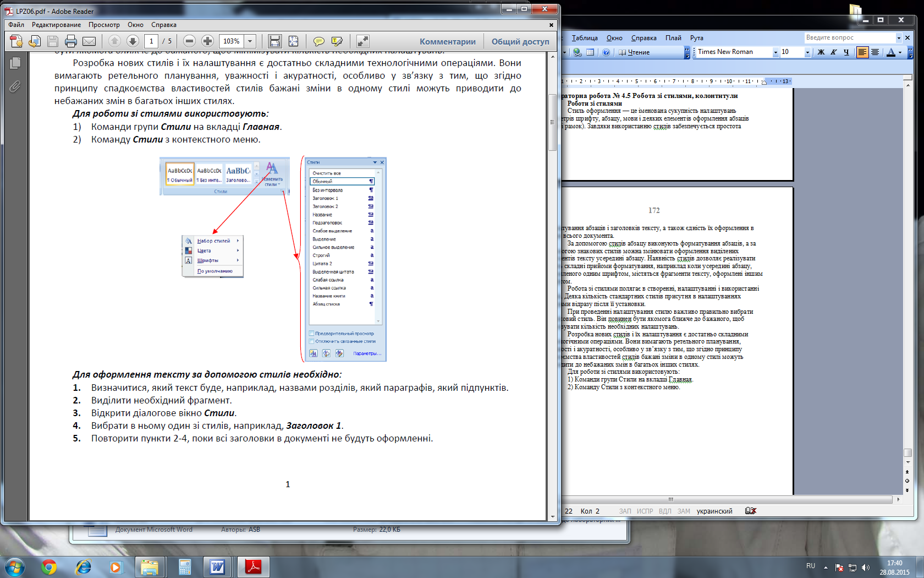Toggle ИСПР track changes in status bar
This screenshot has height=578, width=924.
coord(645,511)
